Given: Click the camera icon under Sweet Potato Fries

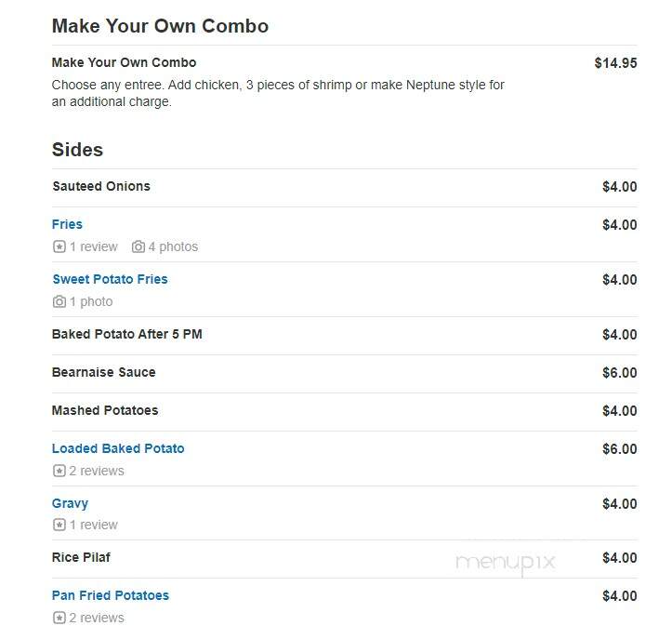Looking at the screenshot, I should (59, 301).
